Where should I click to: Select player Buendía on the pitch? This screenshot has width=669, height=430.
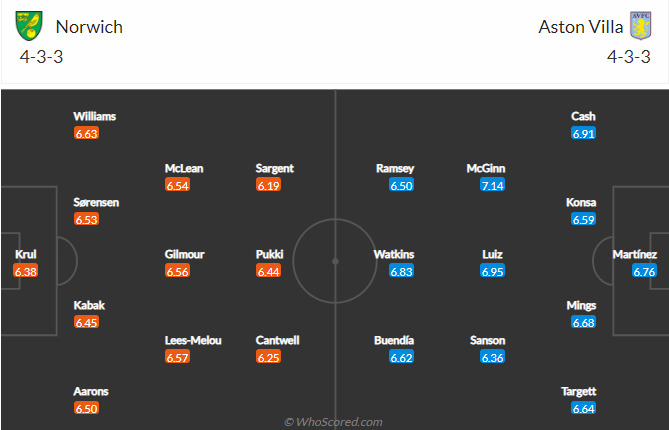click(394, 340)
